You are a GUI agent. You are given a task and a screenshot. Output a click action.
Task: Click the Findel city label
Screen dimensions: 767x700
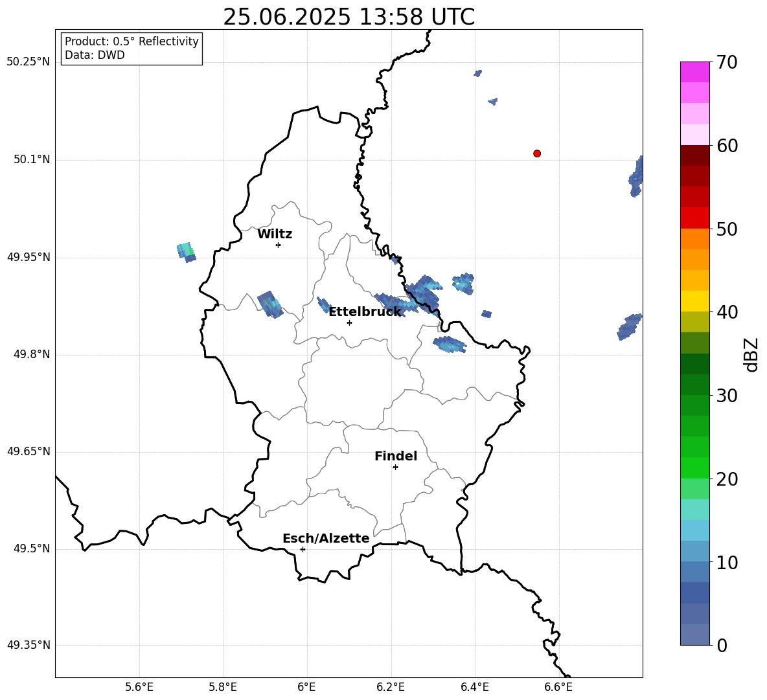click(396, 457)
